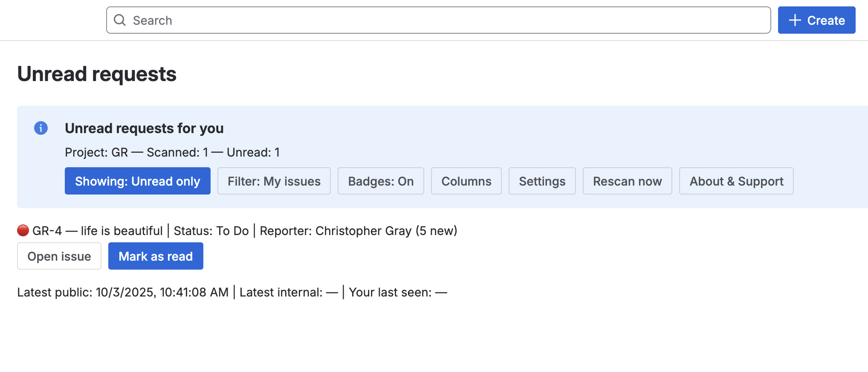Click the Create button label
Screen dimensions: 868x372
point(826,20)
